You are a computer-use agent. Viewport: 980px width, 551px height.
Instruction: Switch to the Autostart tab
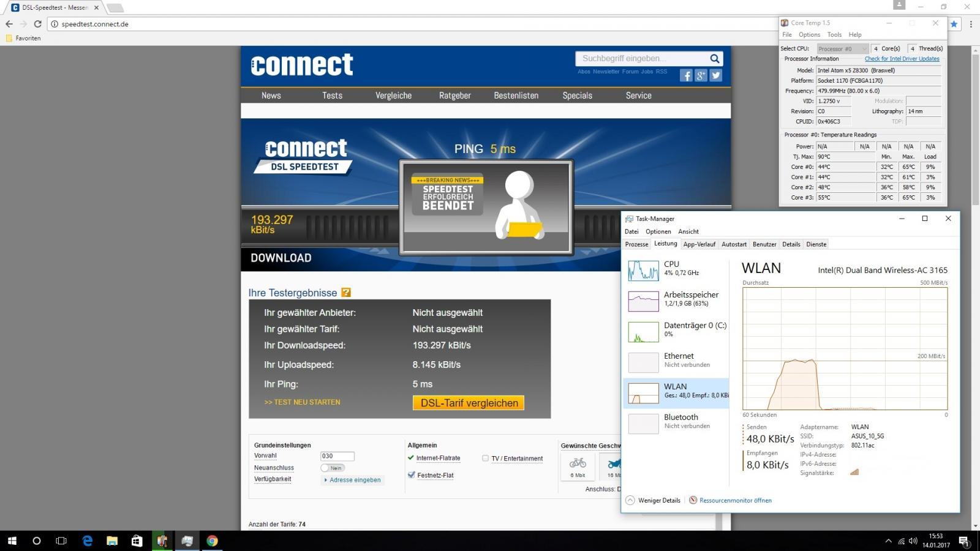pyautogui.click(x=734, y=244)
